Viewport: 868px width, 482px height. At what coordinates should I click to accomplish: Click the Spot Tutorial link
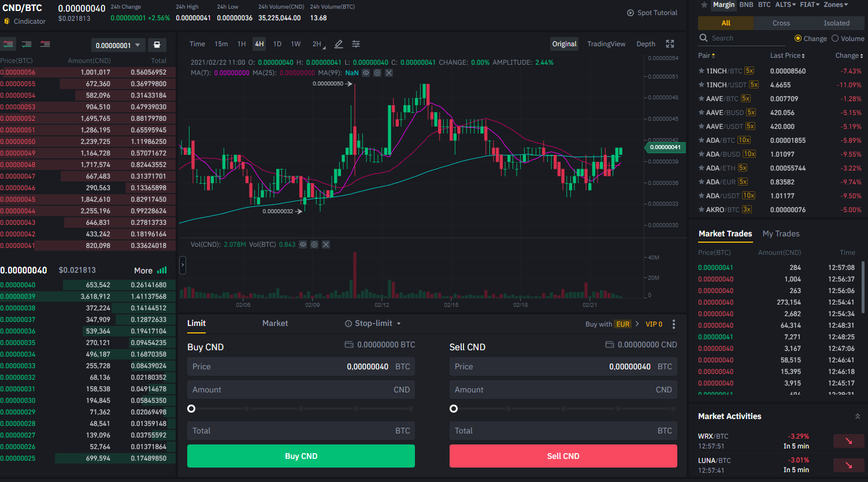[x=657, y=13]
